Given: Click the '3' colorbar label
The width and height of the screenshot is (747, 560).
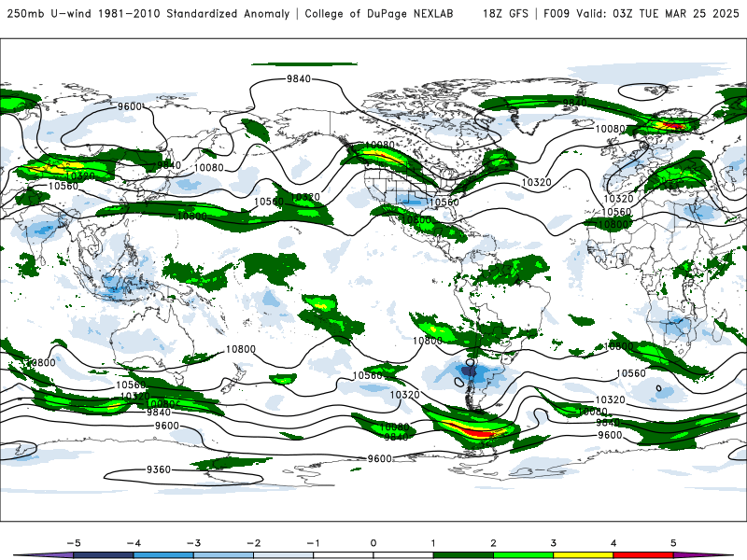Looking at the screenshot, I should (553, 543).
